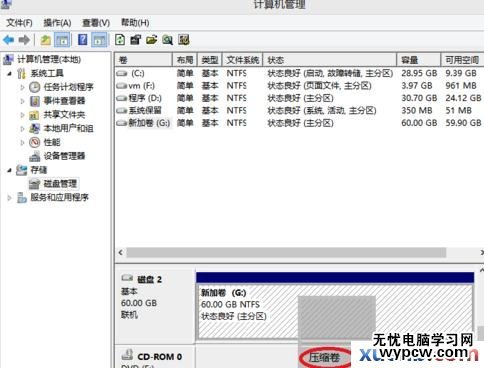Click the last toolbar settings icon
The width and height of the screenshot is (484, 368).
pyautogui.click(x=184, y=40)
